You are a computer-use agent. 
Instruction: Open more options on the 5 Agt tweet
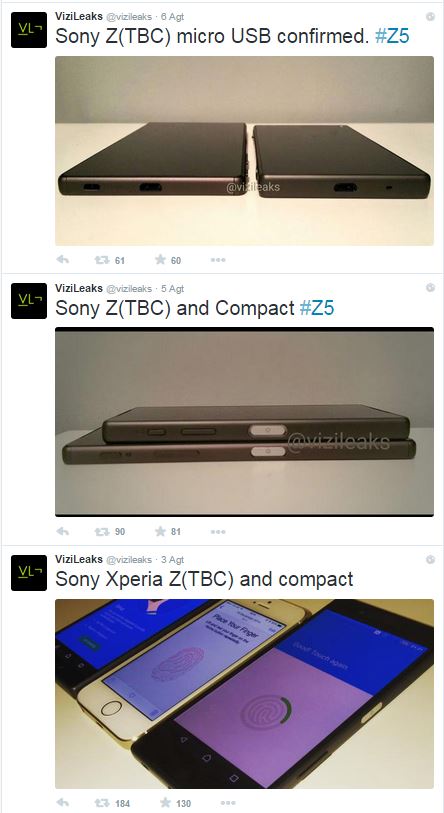pos(218,531)
